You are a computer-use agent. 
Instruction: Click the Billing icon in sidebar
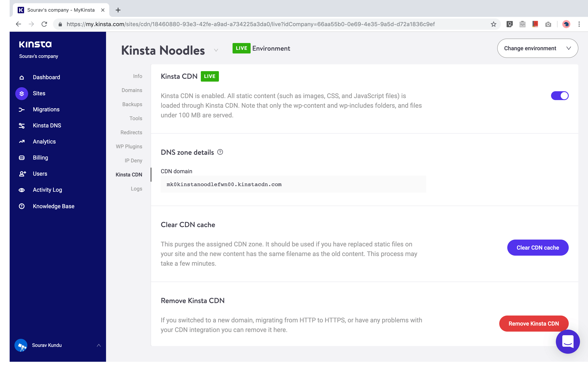[22, 158]
